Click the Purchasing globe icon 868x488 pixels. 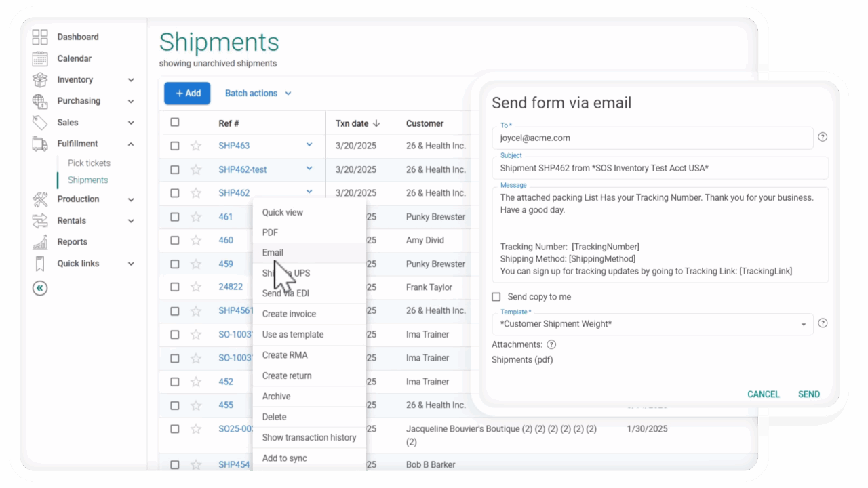tap(40, 101)
